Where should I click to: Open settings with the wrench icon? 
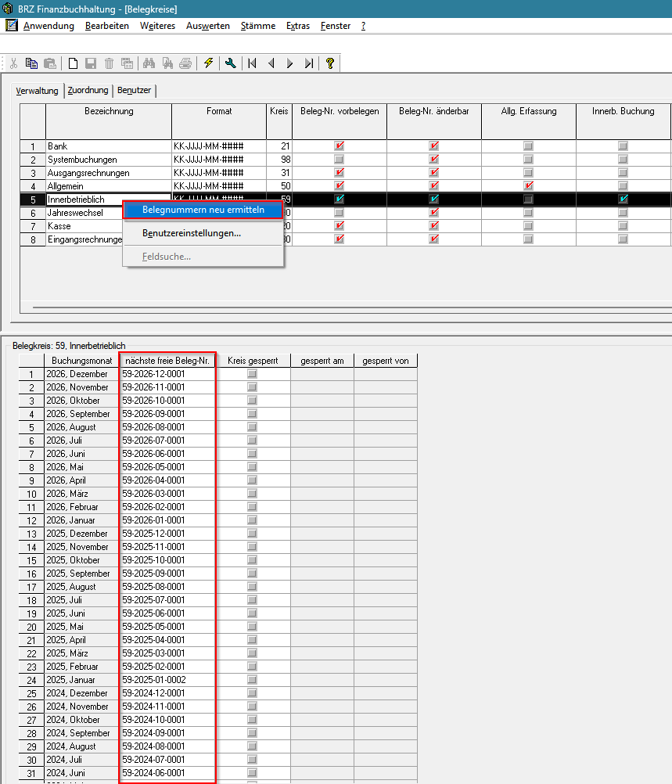pyautogui.click(x=231, y=63)
